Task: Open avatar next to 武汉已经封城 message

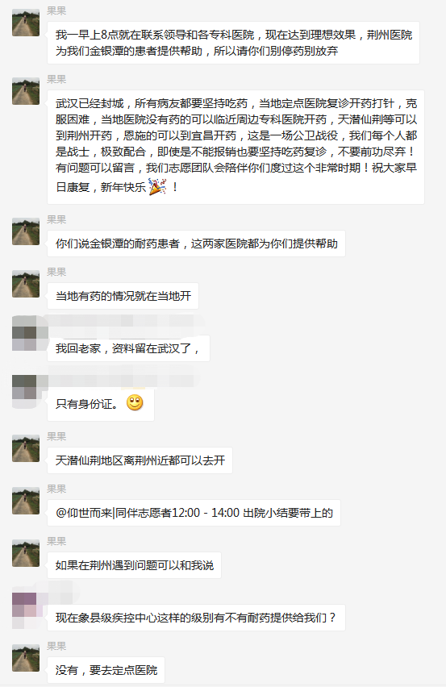Action: coord(25,91)
